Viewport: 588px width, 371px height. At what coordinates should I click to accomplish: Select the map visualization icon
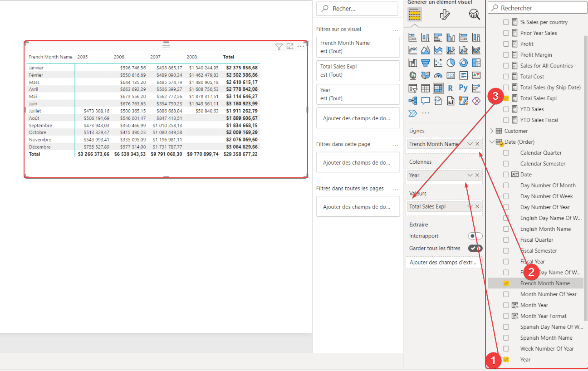tap(412, 75)
